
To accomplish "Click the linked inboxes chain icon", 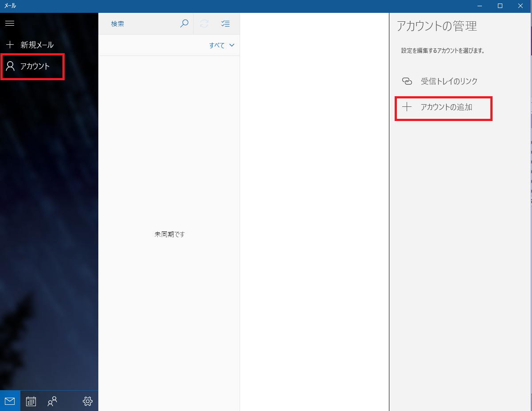I will pyautogui.click(x=407, y=82).
